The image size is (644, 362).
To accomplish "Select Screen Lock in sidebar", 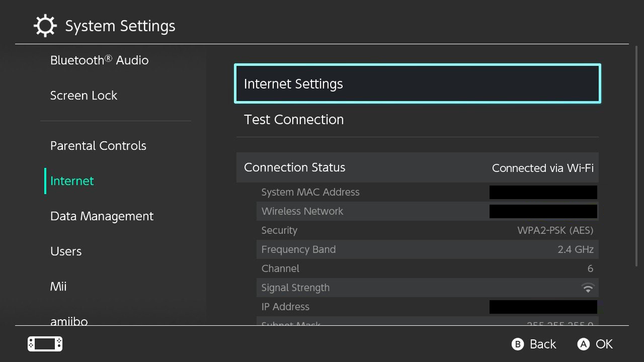I will click(x=84, y=96).
